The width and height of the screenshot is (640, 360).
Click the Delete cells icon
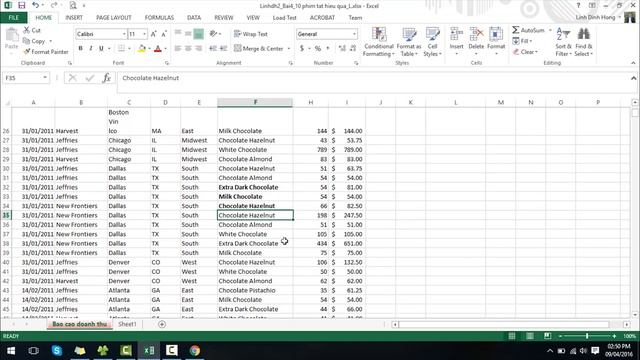476,34
